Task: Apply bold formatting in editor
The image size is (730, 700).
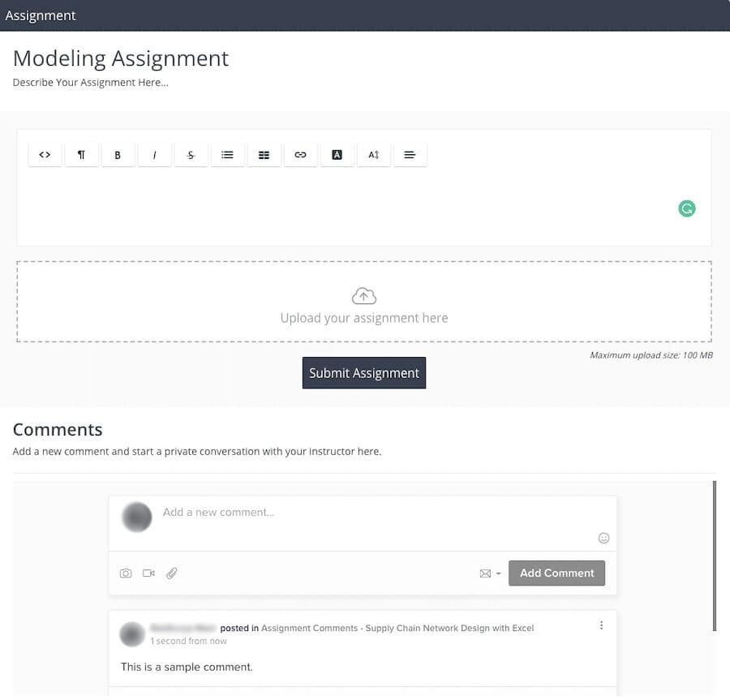Action: [118, 155]
